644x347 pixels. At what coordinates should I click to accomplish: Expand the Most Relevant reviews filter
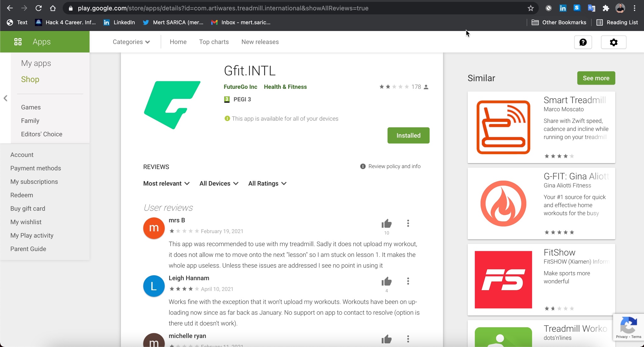166,183
